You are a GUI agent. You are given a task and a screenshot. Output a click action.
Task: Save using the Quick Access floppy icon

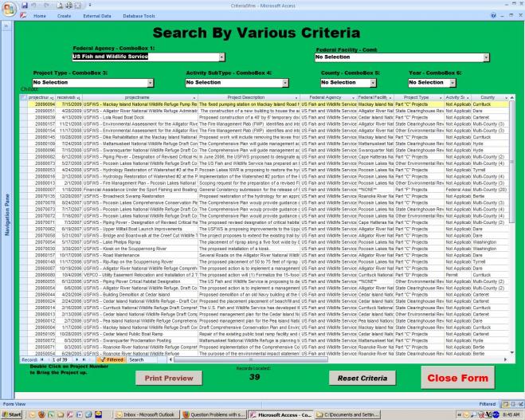25,6
